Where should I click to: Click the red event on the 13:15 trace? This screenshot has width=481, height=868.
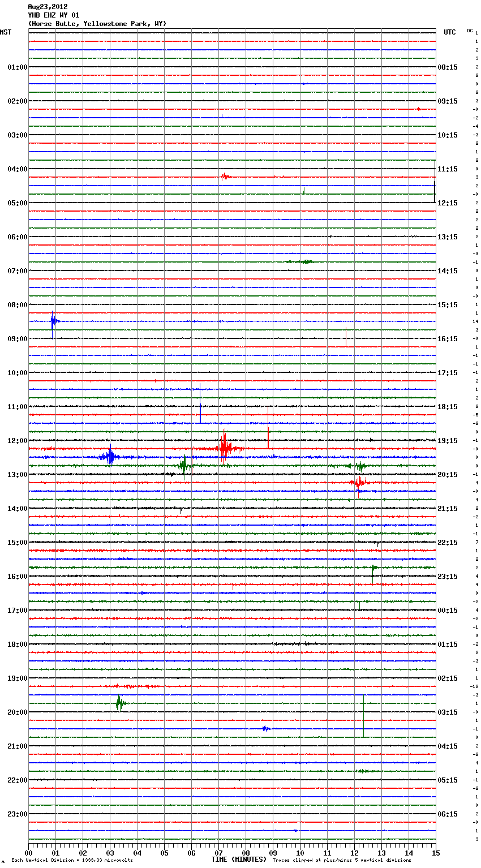click(x=358, y=482)
